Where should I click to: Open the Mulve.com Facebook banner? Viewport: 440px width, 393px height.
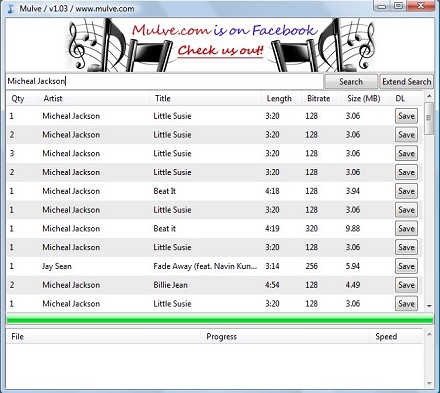click(x=220, y=45)
